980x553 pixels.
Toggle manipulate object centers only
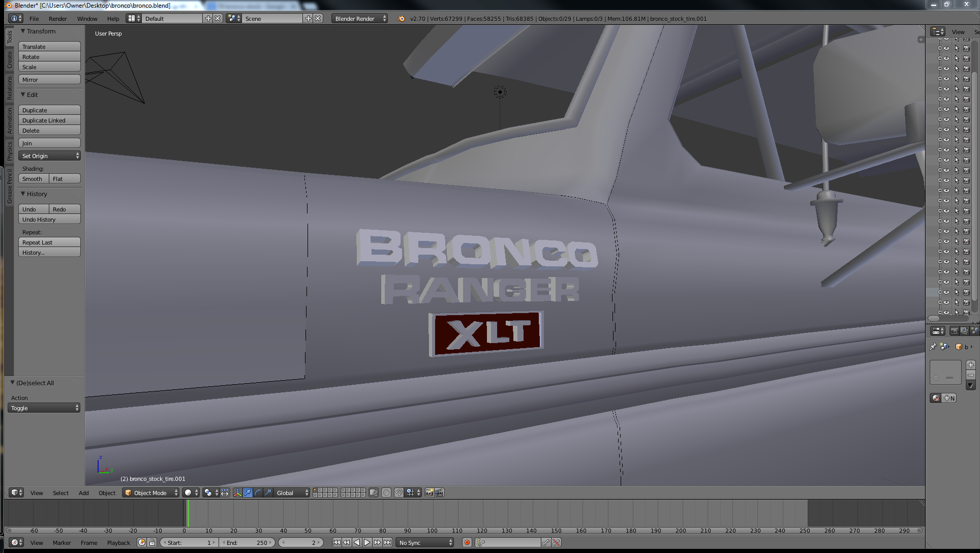pos(225,493)
